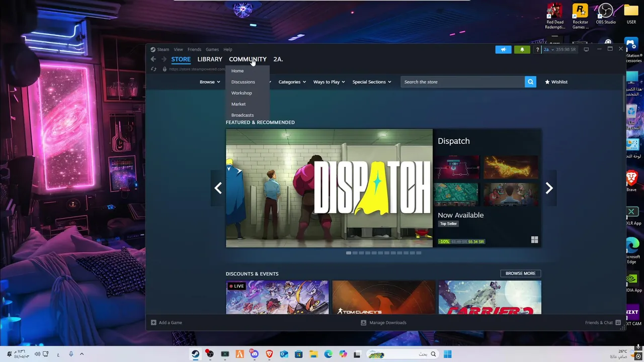
Task: Click the Steam logo in the title bar
Action: 152,49
